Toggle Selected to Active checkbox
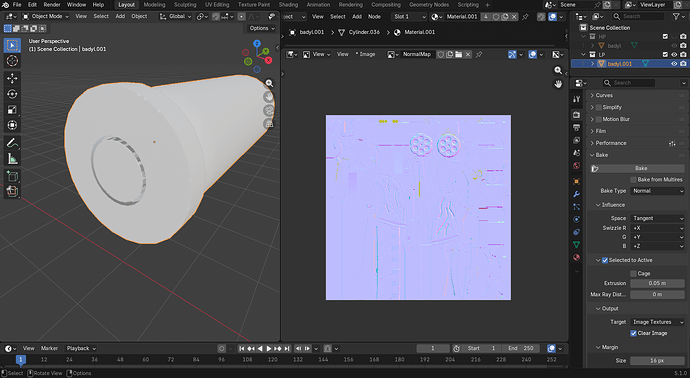The height and width of the screenshot is (378, 690). pyautogui.click(x=605, y=260)
